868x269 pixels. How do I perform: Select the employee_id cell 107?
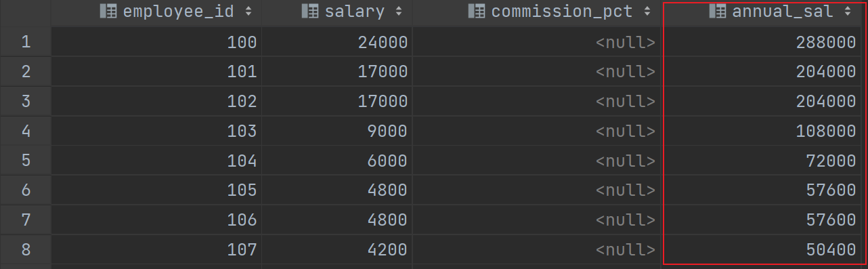tap(156, 249)
